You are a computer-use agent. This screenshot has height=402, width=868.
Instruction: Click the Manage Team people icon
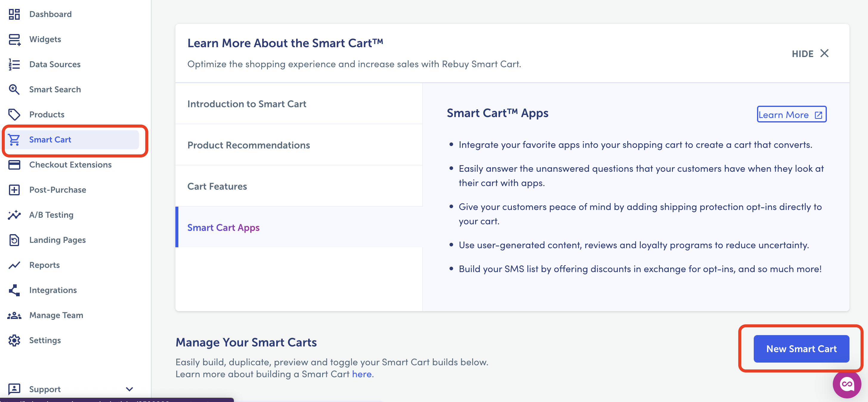[x=14, y=315]
